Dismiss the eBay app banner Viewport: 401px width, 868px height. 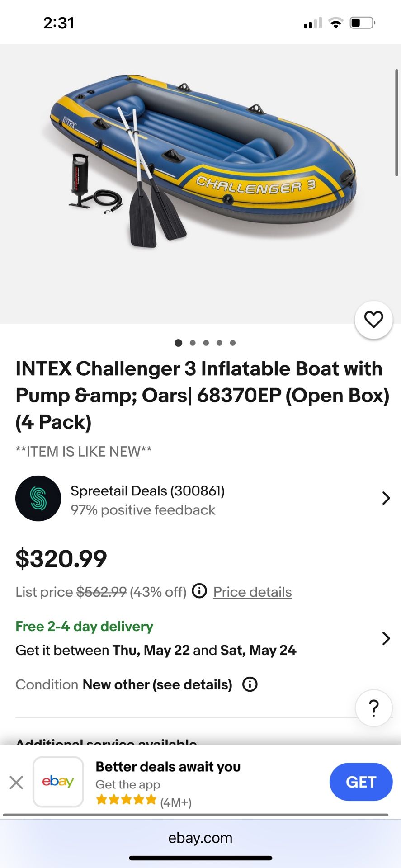click(x=16, y=782)
